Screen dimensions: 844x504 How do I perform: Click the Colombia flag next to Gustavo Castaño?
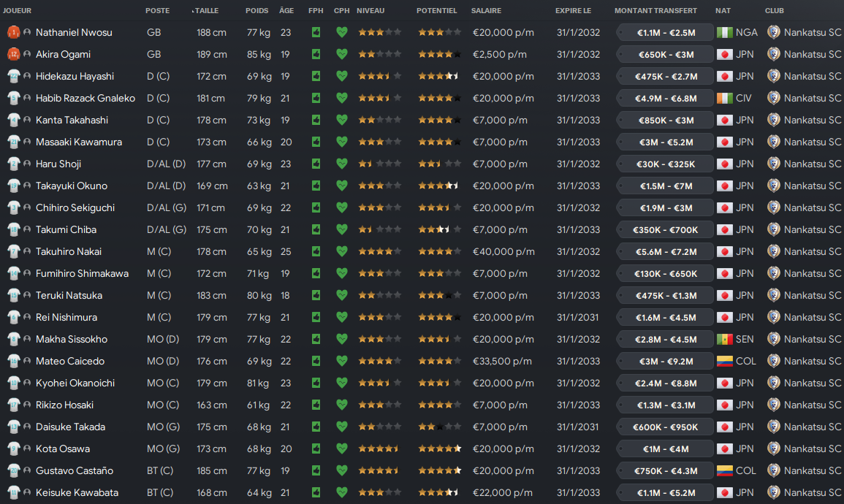(725, 470)
